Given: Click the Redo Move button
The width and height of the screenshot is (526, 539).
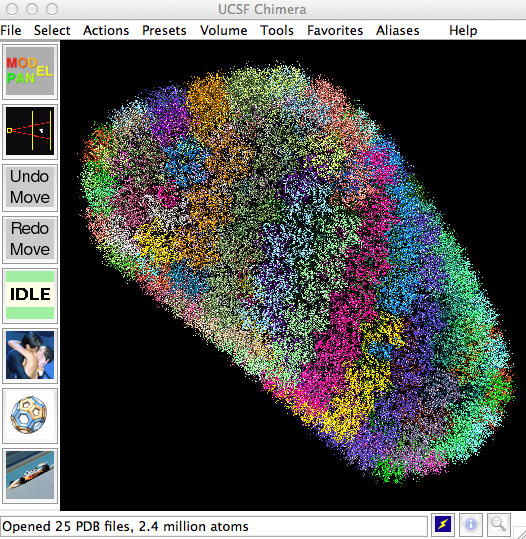Looking at the screenshot, I should click(30, 239).
